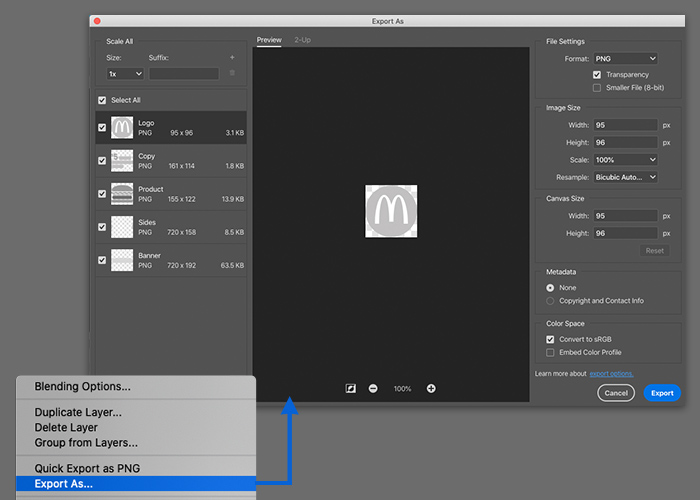Click the add scale size plus icon
This screenshot has height=500, width=700.
[x=232, y=58]
